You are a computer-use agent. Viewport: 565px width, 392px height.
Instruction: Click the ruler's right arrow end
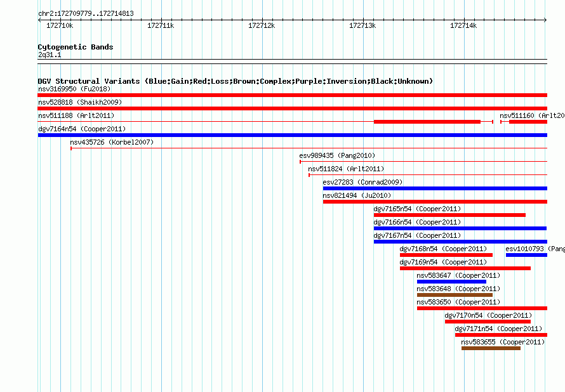pyautogui.click(x=545, y=20)
